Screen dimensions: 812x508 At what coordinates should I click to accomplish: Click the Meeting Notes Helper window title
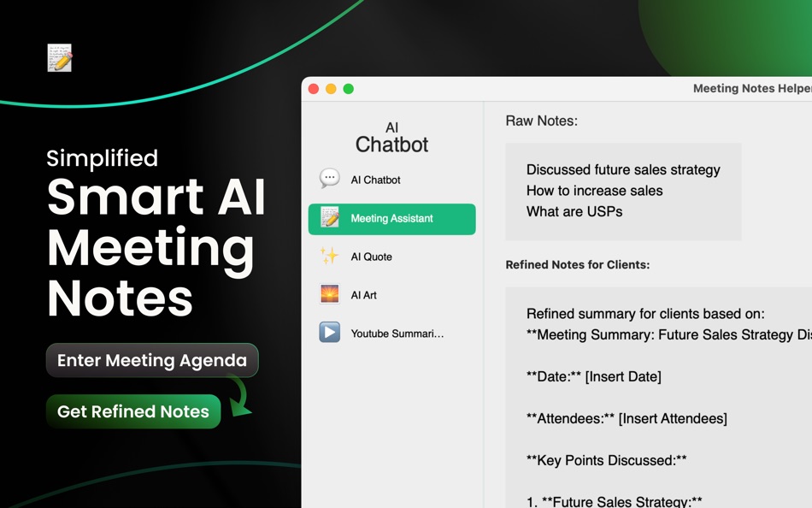pos(752,89)
